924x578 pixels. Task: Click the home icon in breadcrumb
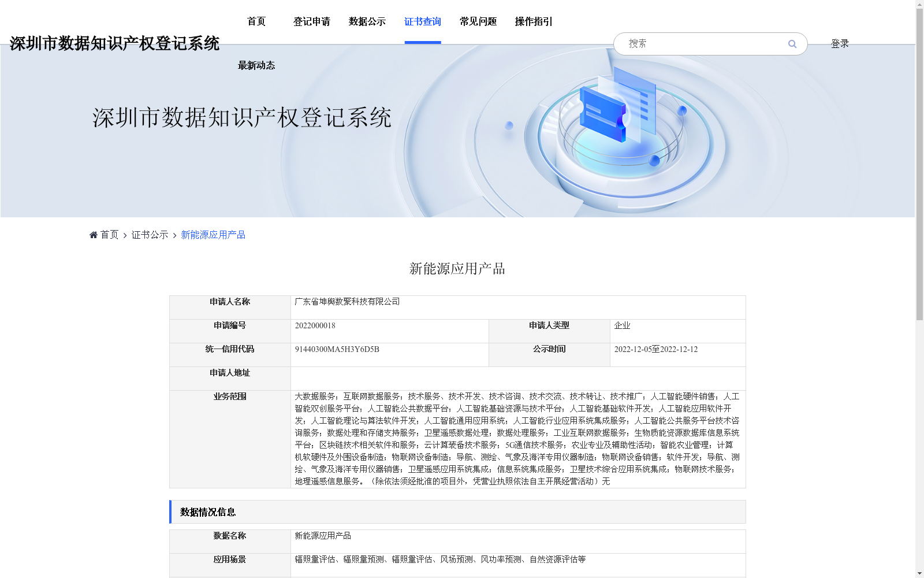pyautogui.click(x=94, y=235)
